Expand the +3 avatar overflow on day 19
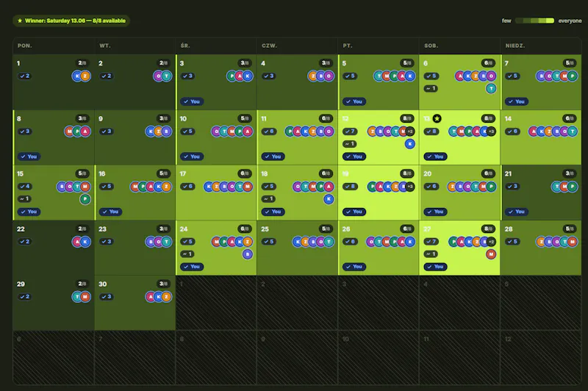This screenshot has width=588, height=391. pyautogui.click(x=410, y=187)
